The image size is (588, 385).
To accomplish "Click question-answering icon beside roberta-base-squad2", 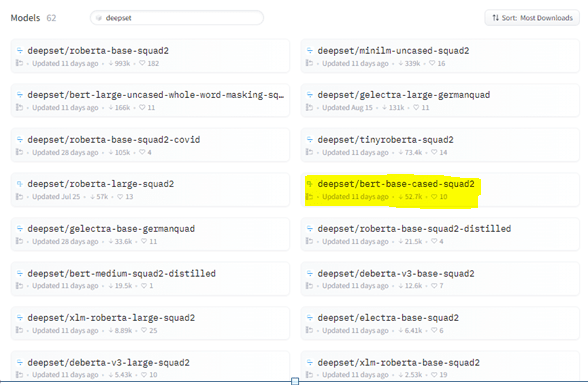I will click(x=20, y=50).
